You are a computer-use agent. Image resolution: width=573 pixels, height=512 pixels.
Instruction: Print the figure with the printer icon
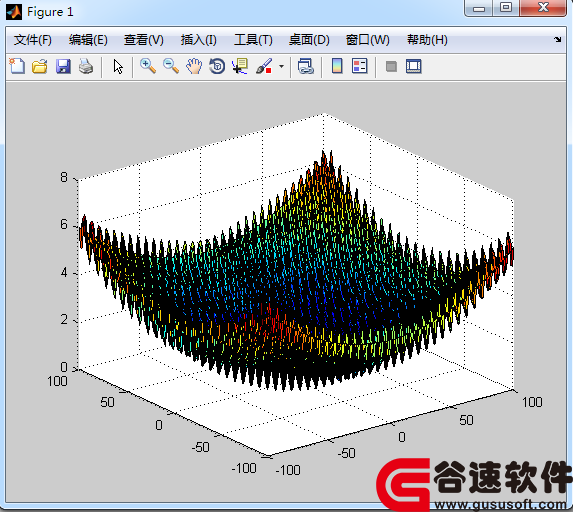click(86, 67)
